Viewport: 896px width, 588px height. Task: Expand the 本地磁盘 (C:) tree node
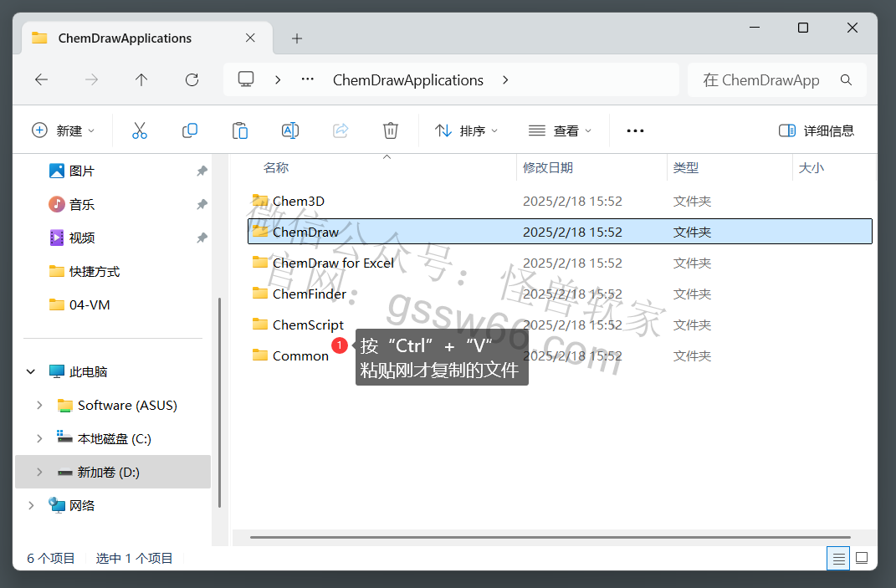tap(39, 439)
